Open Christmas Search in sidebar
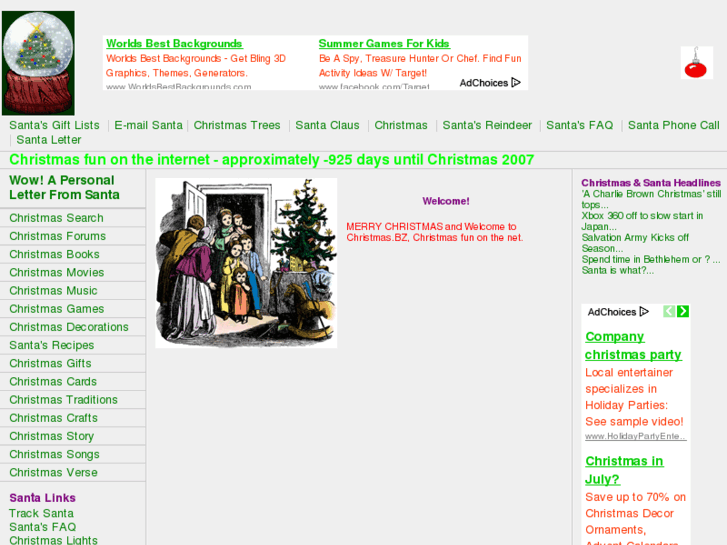727x545 pixels. coord(56,218)
